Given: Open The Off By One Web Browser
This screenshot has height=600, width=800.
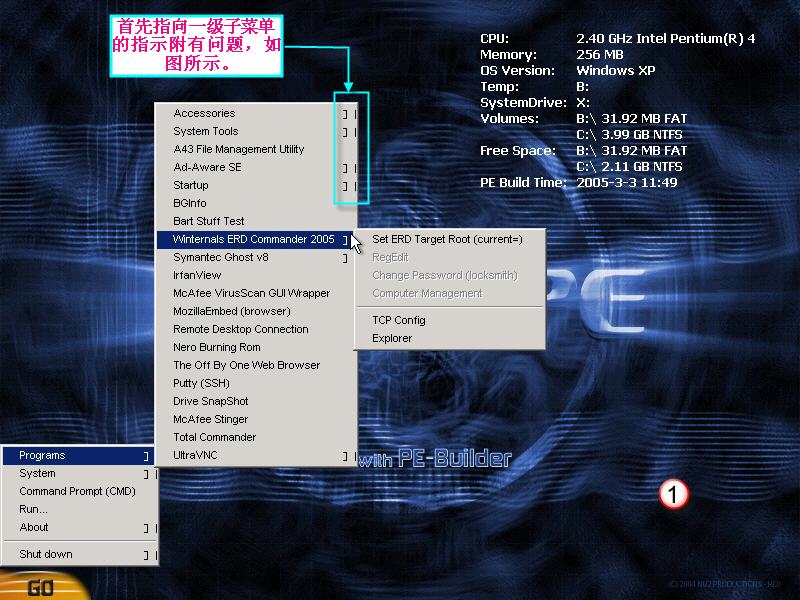Looking at the screenshot, I should [256, 365].
